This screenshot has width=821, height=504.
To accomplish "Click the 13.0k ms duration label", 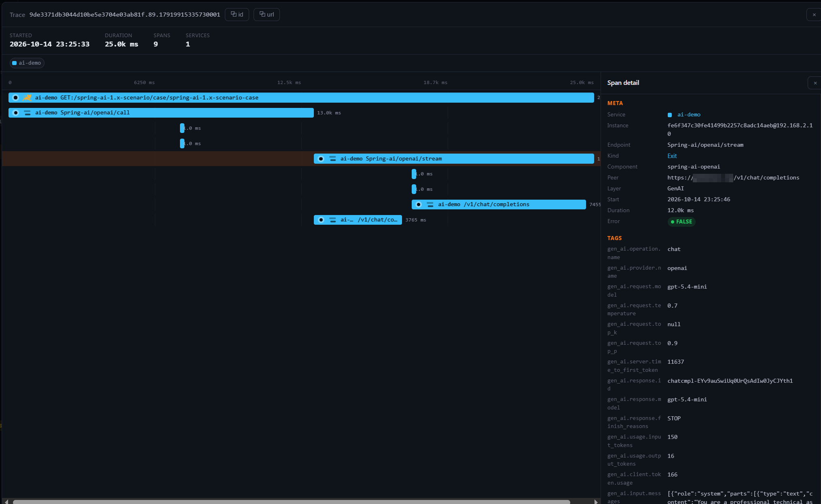I will tap(329, 113).
